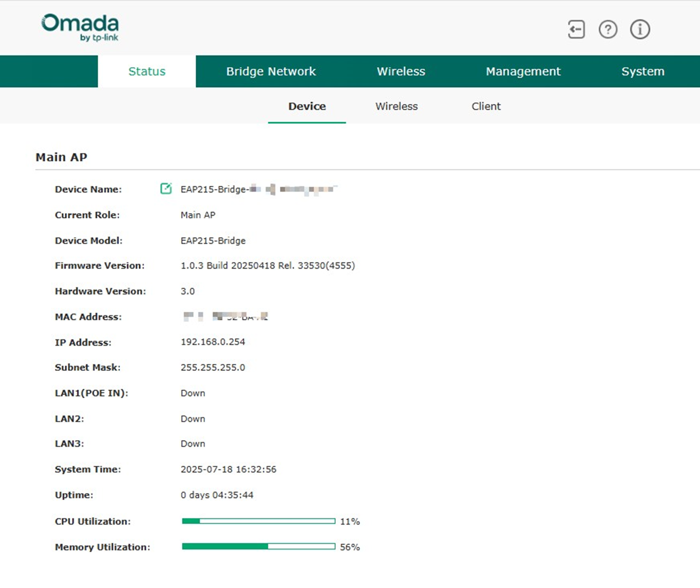
Task: Click the Memory Utilization label
Action: pyautogui.click(x=102, y=547)
